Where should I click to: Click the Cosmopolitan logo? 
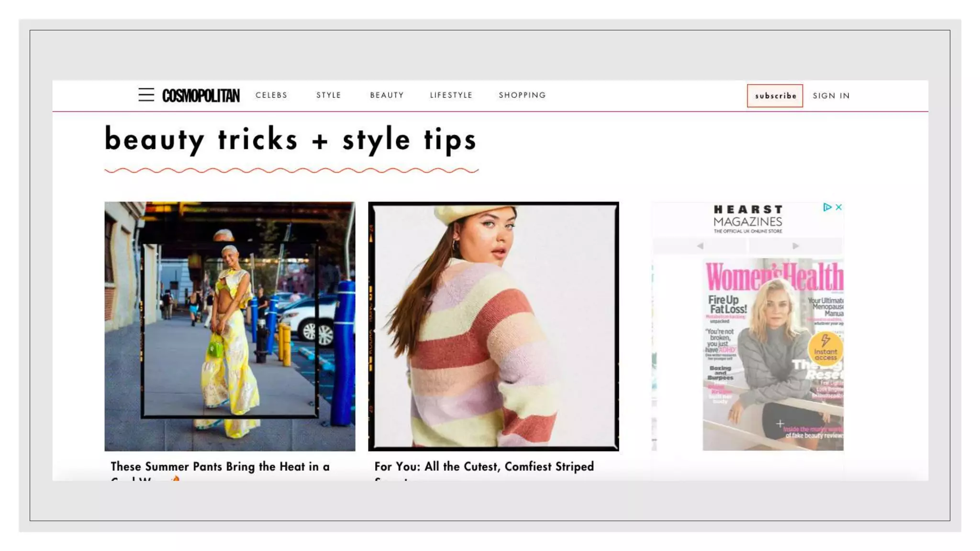(201, 96)
